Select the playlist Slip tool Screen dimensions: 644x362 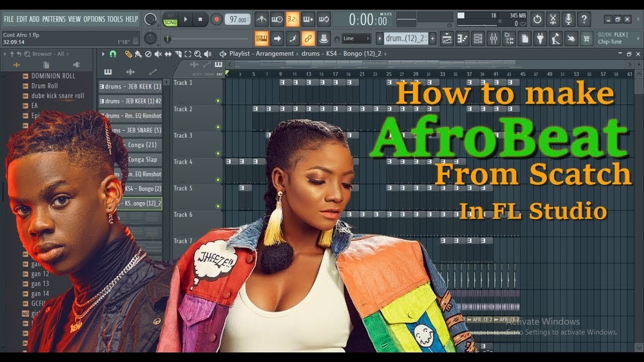coord(168,54)
